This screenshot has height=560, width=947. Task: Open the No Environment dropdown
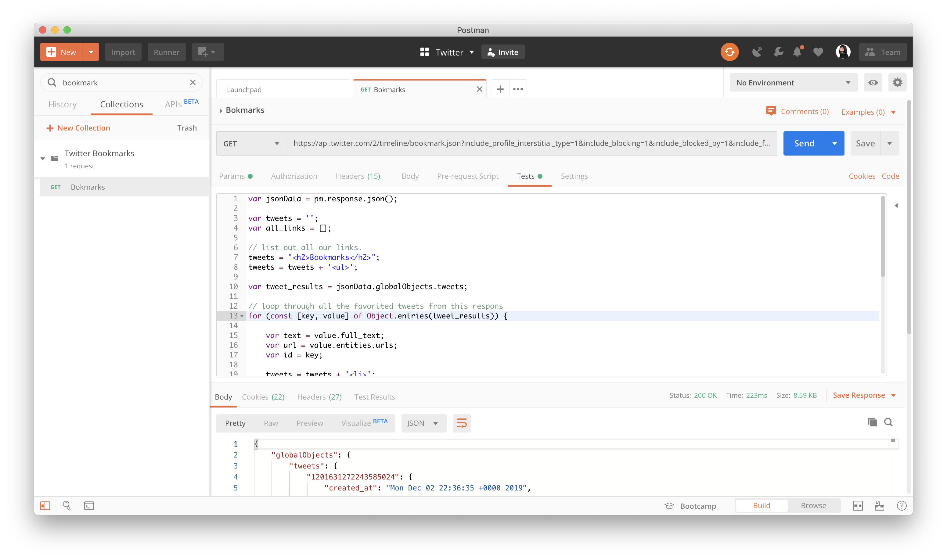tap(793, 83)
